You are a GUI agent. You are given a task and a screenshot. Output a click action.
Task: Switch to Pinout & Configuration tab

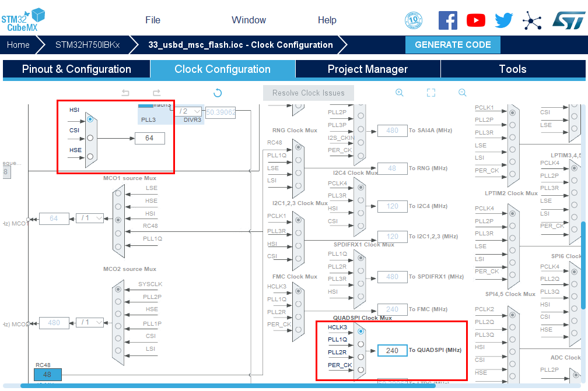click(76, 69)
